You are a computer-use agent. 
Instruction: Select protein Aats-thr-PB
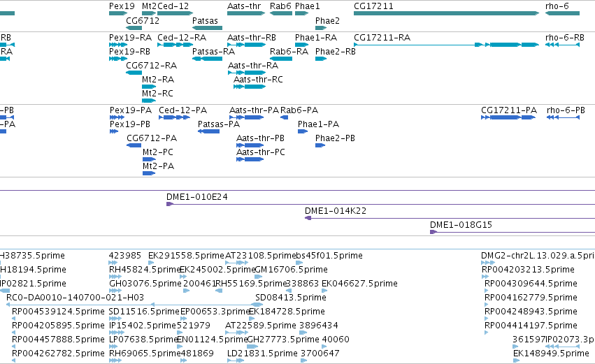[260, 138]
